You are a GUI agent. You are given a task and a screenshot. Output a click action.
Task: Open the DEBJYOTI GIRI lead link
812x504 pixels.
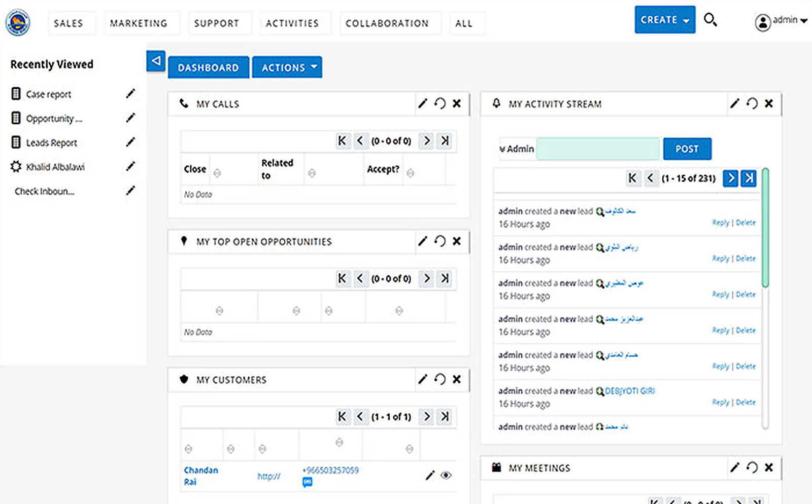(630, 391)
